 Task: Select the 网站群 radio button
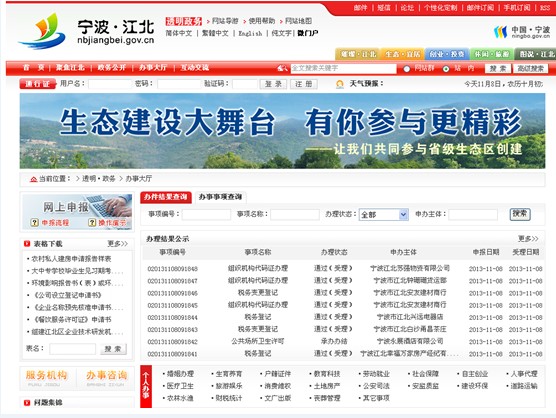(407, 69)
